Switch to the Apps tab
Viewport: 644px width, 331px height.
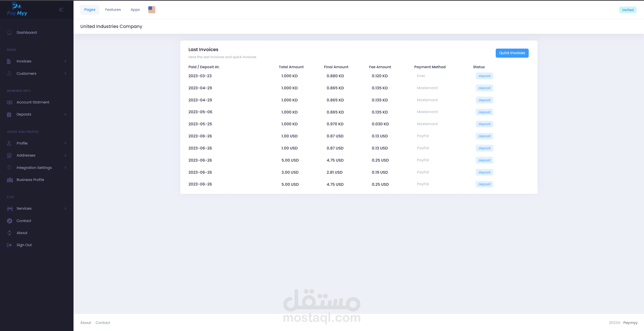[x=135, y=10]
